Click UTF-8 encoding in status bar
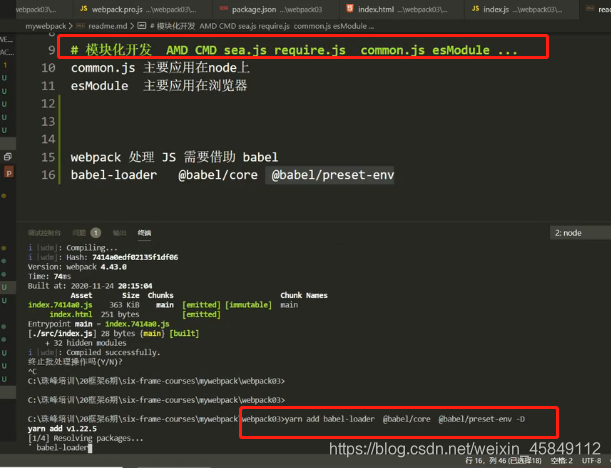Screen dimensions: 611x468 point(592,461)
